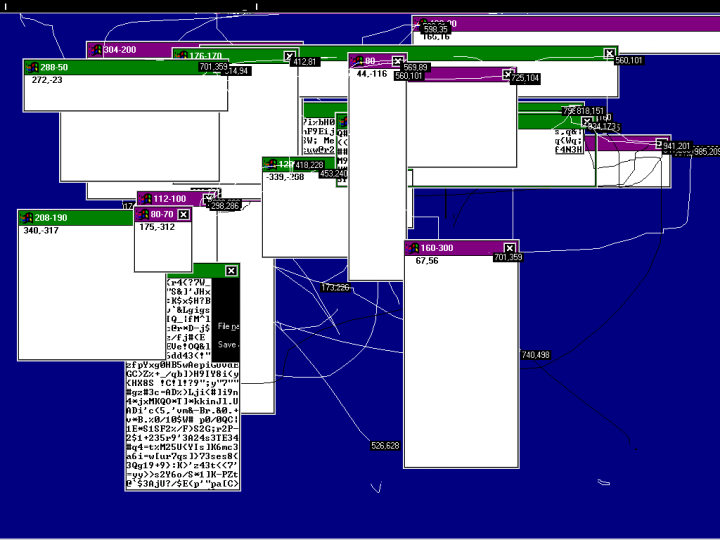Image resolution: width=720 pixels, height=540 pixels.
Task: Click the 526,628 coordinate label
Action: [x=385, y=446]
